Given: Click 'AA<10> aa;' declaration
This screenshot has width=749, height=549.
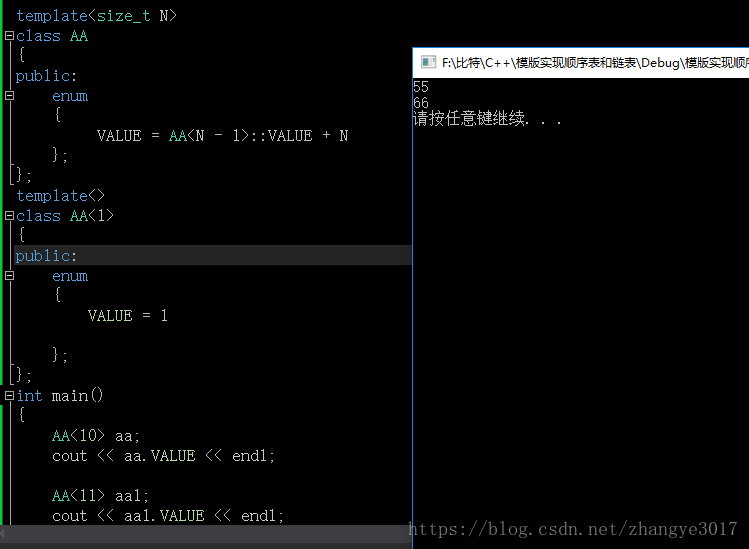Looking at the screenshot, I should coord(96,436).
